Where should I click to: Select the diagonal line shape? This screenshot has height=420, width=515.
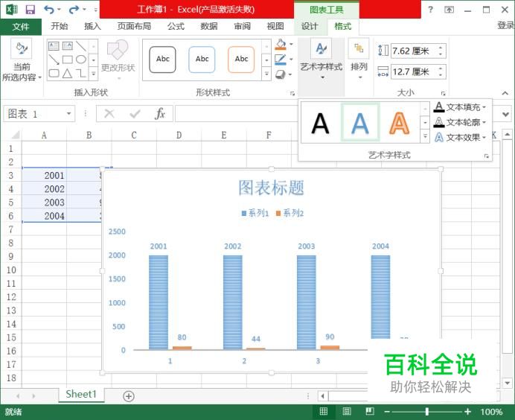pos(81,46)
